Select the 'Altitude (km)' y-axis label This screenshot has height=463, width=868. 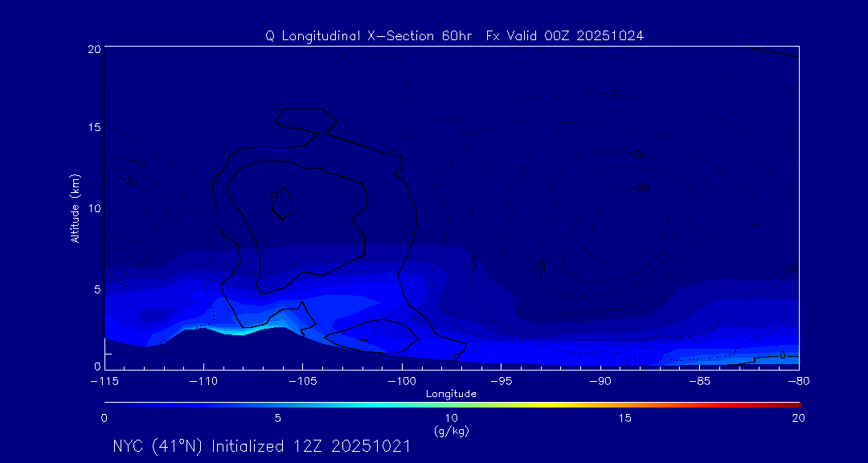point(75,207)
